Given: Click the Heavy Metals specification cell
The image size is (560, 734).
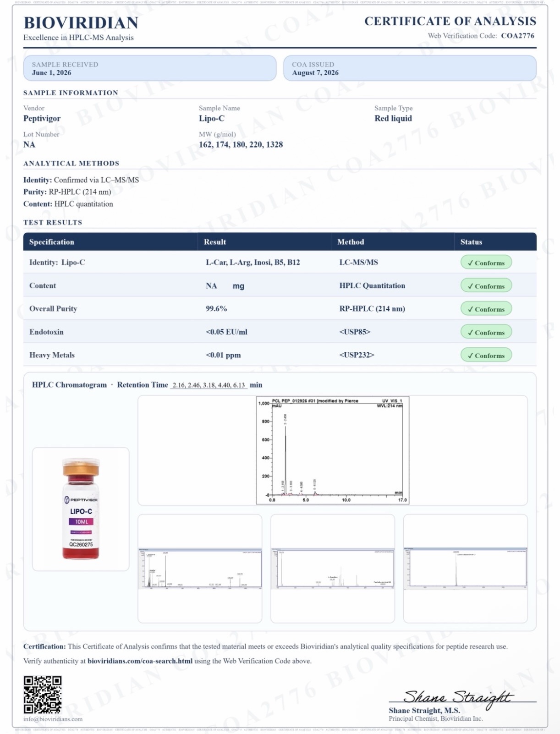Looking at the screenshot, I should point(52,355).
